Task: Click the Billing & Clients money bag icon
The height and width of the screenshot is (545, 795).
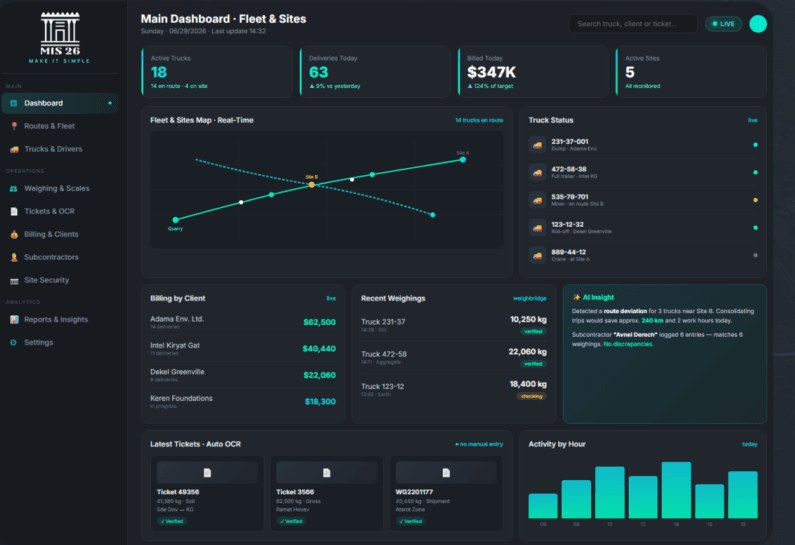Action: tap(14, 234)
